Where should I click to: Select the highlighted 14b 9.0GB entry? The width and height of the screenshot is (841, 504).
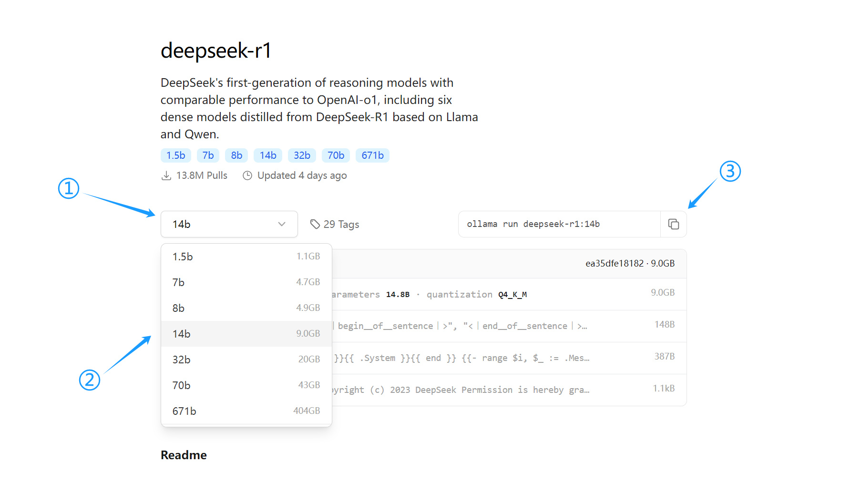coord(246,334)
